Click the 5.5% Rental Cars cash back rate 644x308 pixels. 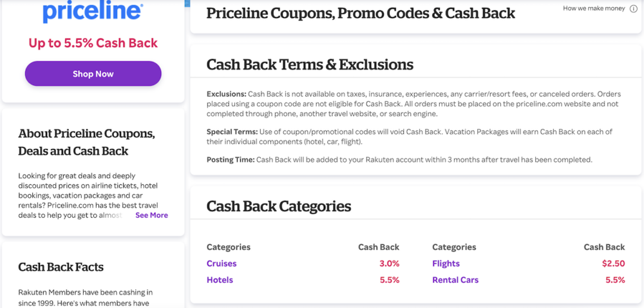tap(615, 280)
